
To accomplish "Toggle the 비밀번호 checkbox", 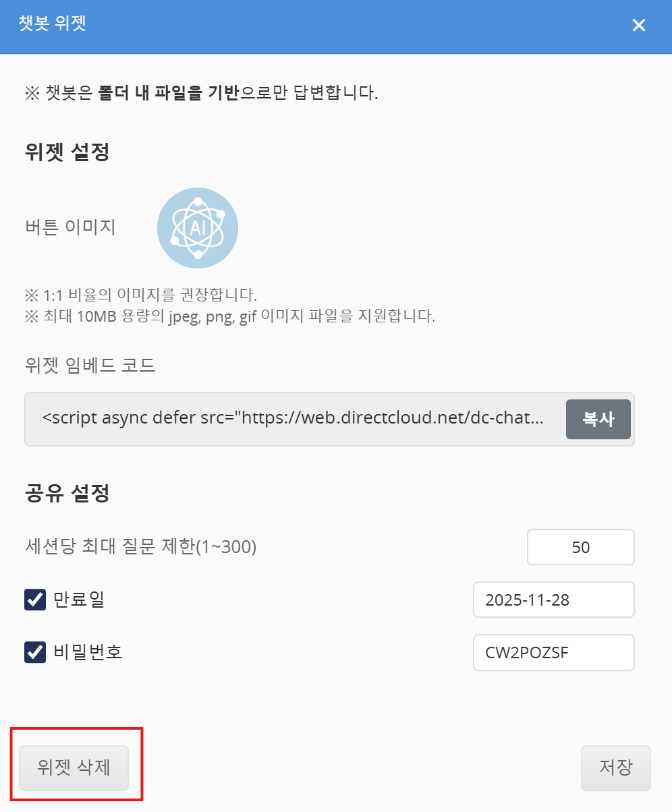I will (x=34, y=652).
